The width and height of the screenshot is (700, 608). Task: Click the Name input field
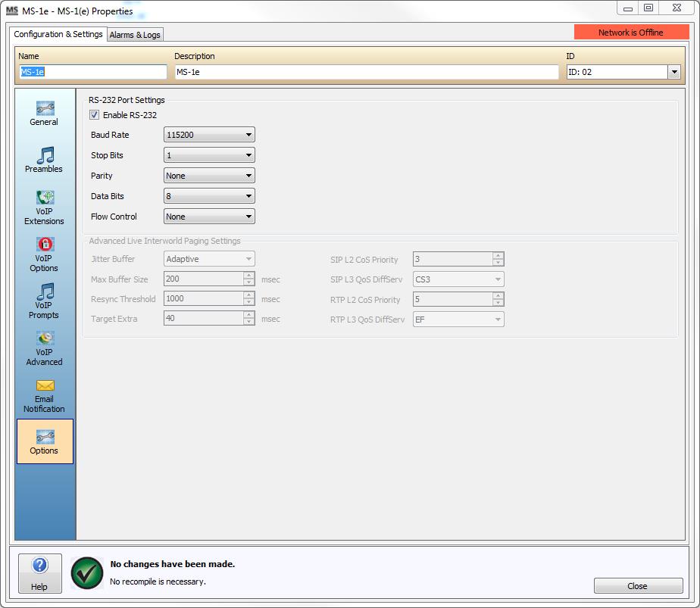point(93,72)
